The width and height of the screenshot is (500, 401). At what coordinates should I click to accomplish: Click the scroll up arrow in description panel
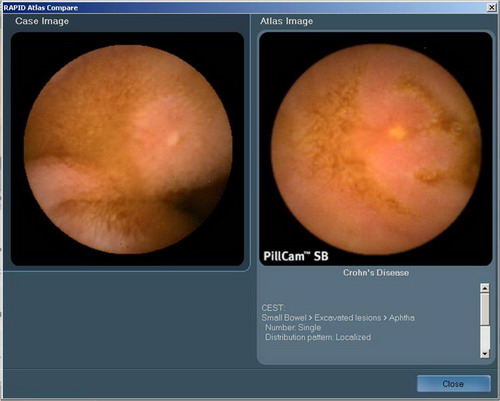485,288
